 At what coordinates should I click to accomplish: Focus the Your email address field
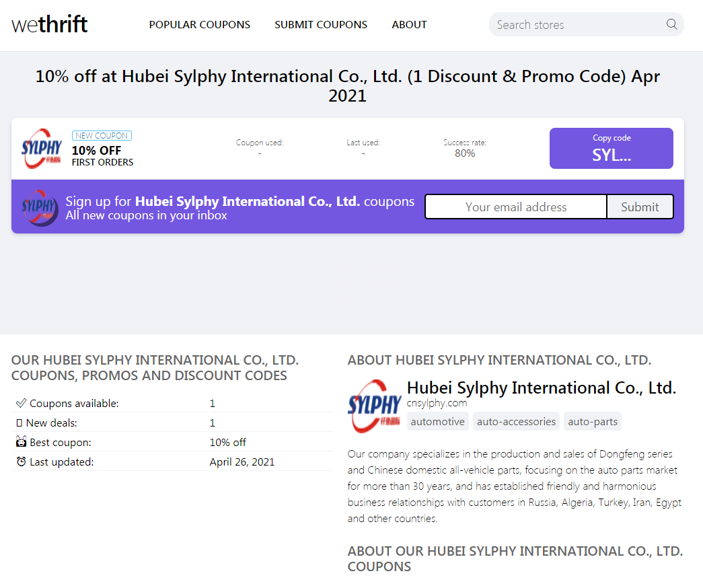point(515,207)
